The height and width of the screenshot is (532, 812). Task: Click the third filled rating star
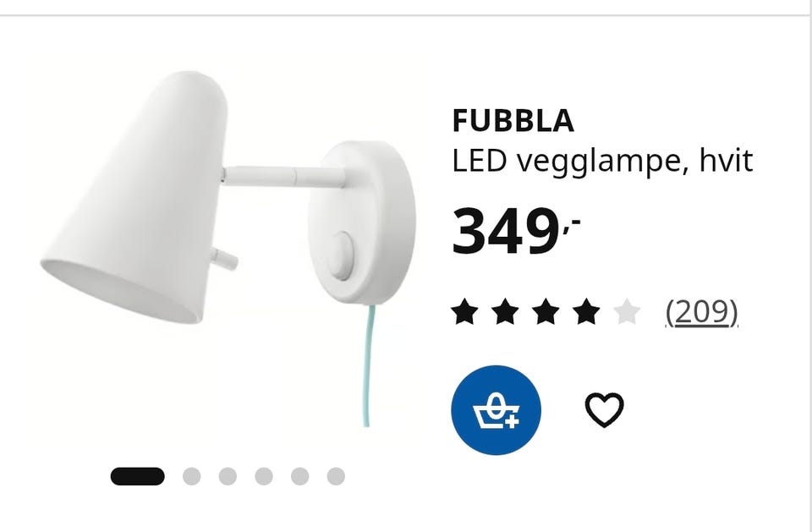546,312
